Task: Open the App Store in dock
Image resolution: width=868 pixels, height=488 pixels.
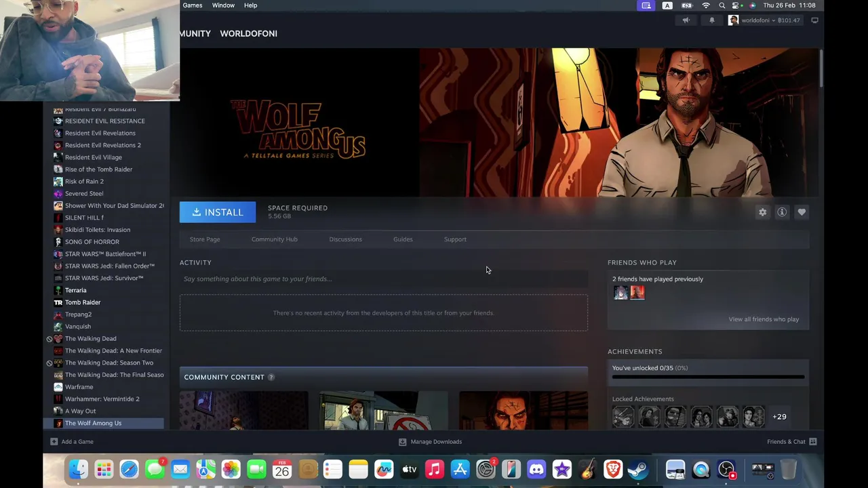Action: pos(460,469)
